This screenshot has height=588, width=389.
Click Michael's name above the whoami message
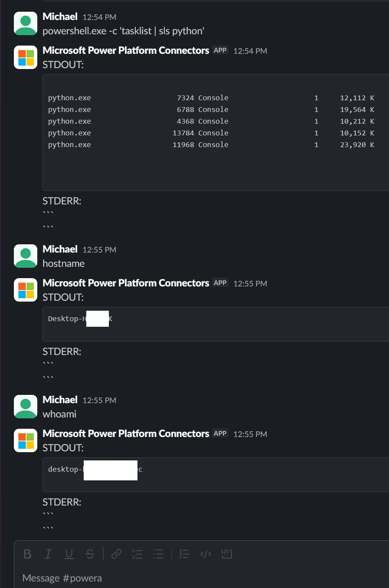(x=60, y=400)
